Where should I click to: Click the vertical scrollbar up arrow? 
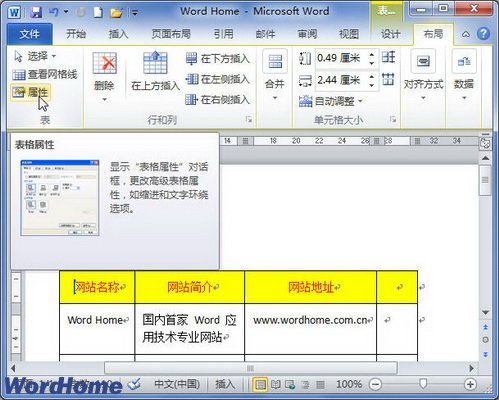[x=485, y=158]
